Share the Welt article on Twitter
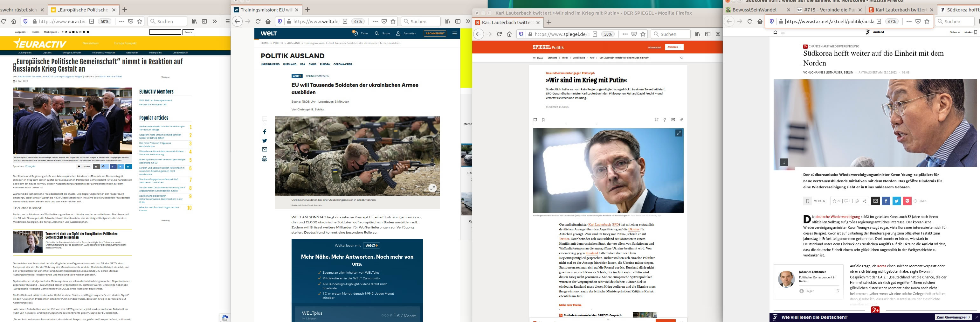Screen dimensions: 980x322 pyautogui.click(x=265, y=140)
